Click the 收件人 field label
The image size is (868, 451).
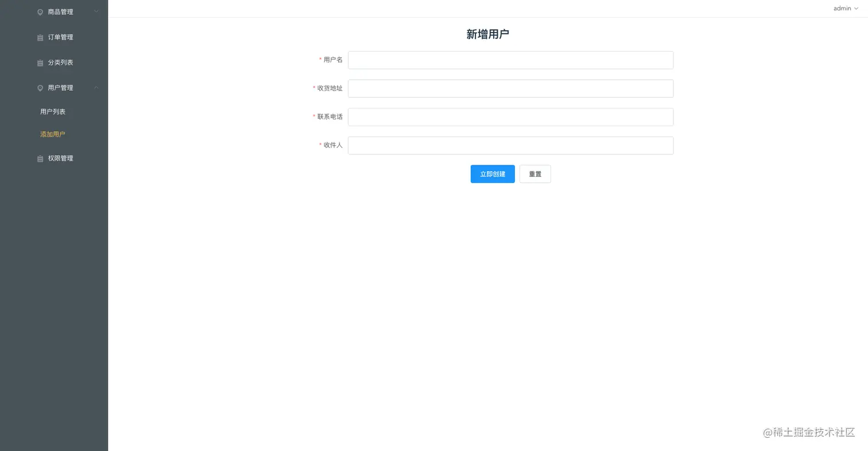point(333,145)
